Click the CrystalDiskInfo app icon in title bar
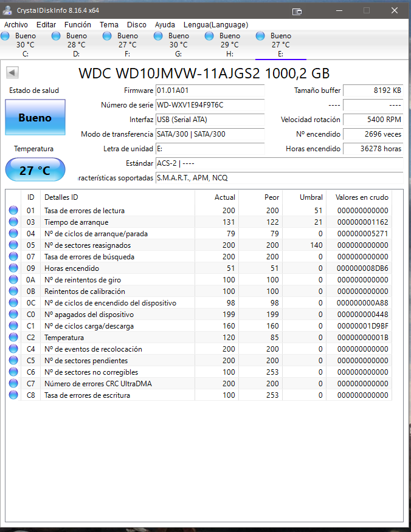The height and width of the screenshot is (532, 411). 7,10
